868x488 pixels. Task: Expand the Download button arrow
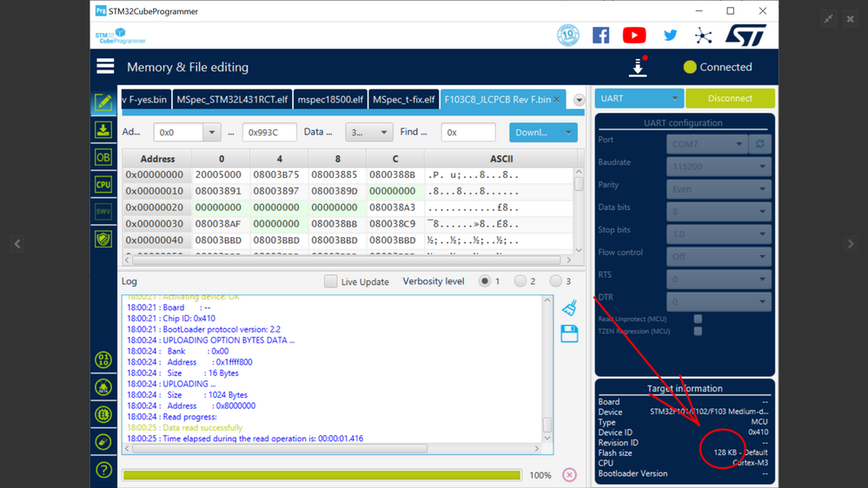568,132
